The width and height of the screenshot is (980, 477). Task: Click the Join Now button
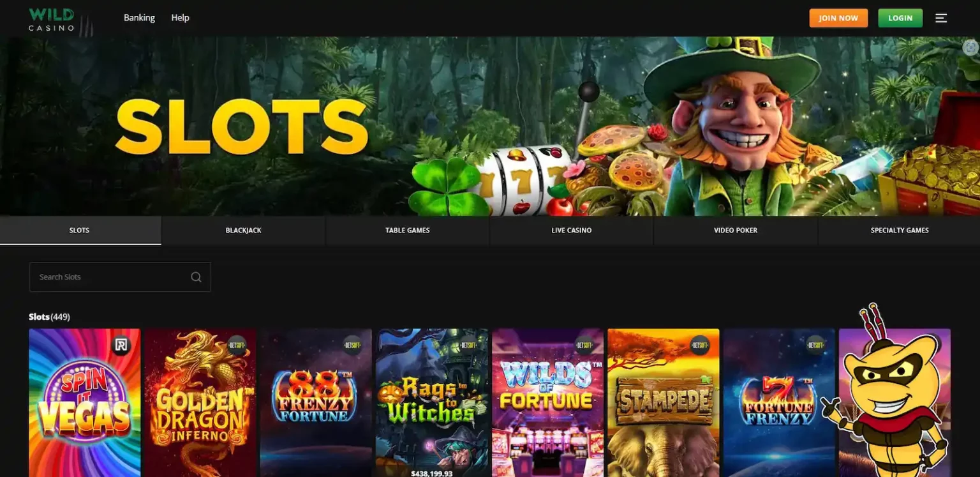click(x=838, y=18)
